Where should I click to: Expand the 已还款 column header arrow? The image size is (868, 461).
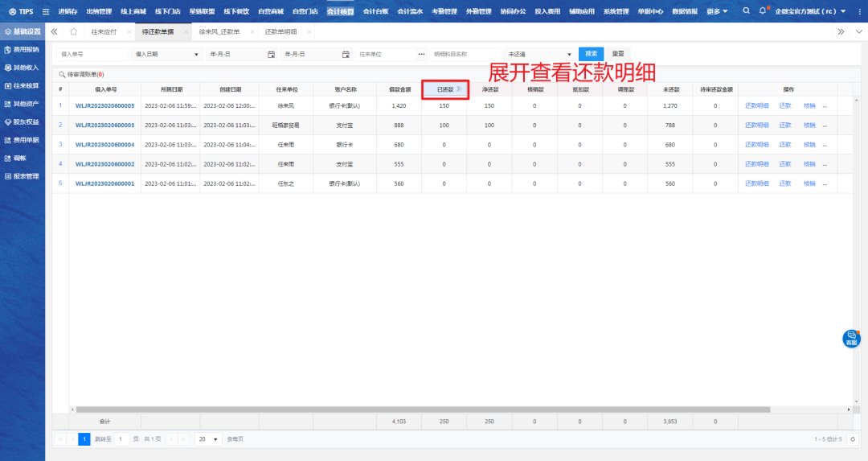click(x=459, y=89)
